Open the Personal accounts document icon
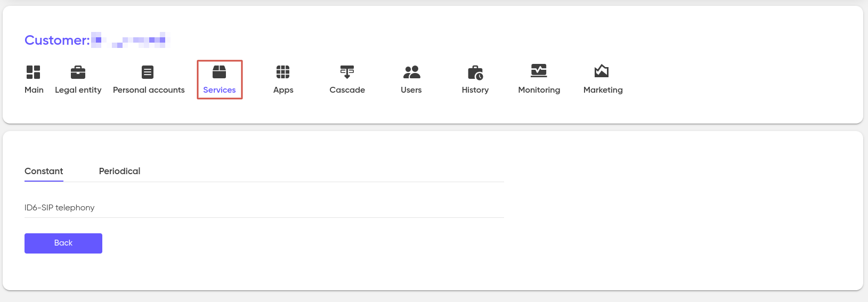Screen dimensions: 868x302 tap(148, 72)
